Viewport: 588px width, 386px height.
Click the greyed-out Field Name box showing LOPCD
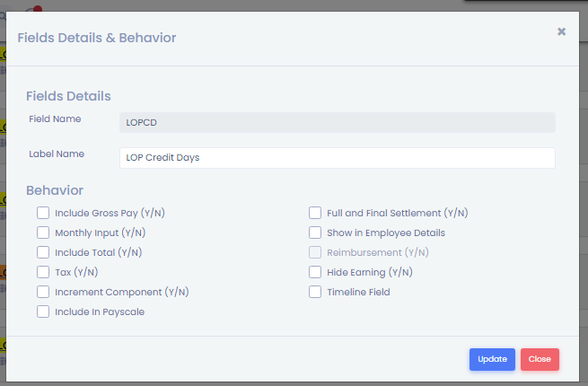tap(337, 122)
